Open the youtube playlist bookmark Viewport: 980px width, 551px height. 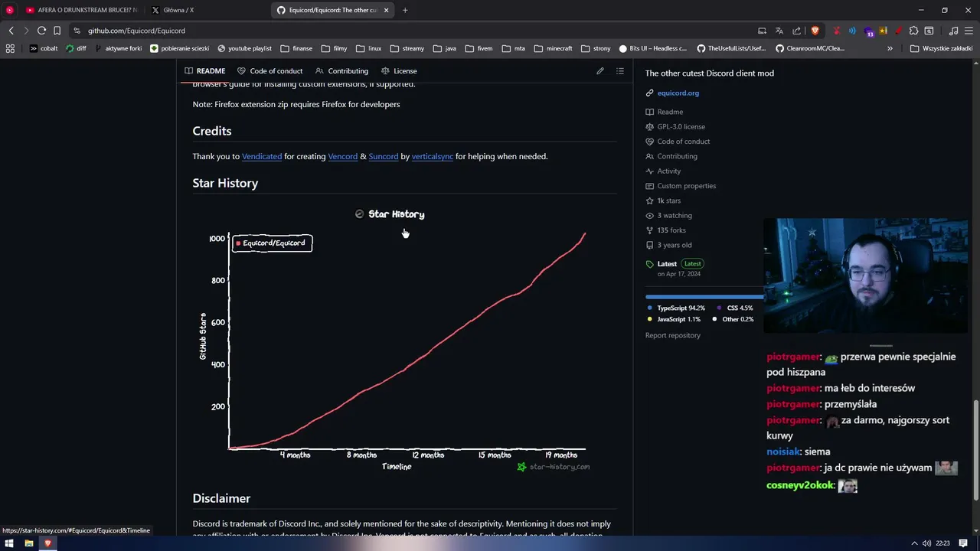point(244,48)
